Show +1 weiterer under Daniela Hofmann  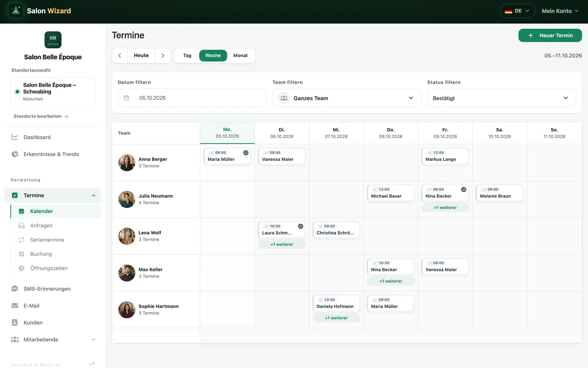336,318
